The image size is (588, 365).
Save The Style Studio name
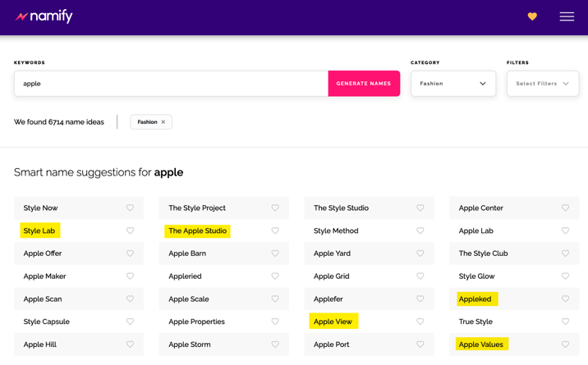click(420, 208)
